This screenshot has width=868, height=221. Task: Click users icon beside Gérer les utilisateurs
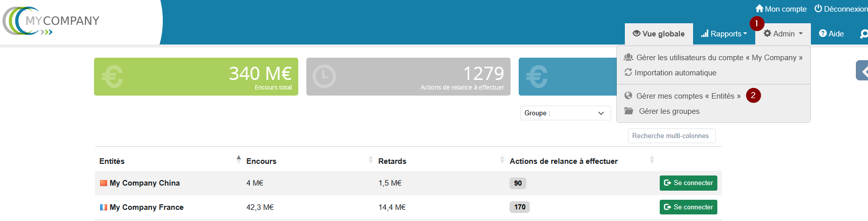tap(628, 57)
